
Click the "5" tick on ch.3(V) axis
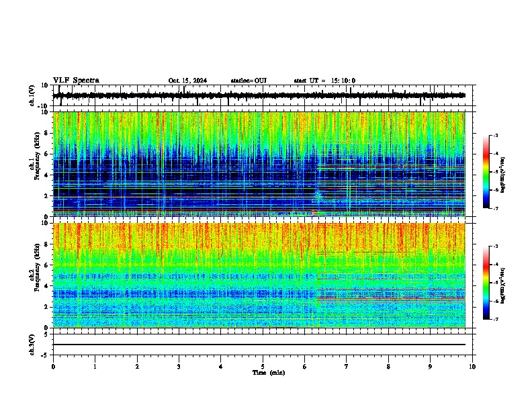(x=47, y=334)
